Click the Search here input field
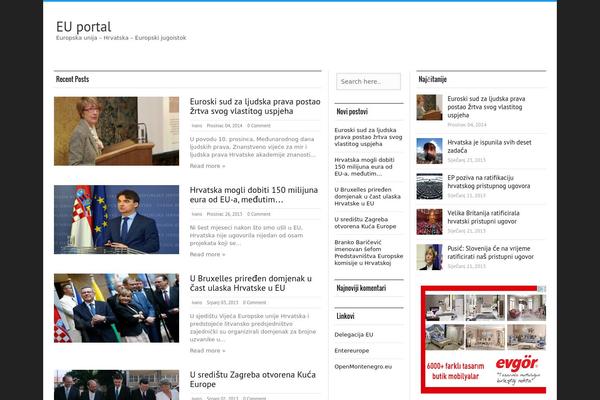600x400 pixels. click(368, 82)
